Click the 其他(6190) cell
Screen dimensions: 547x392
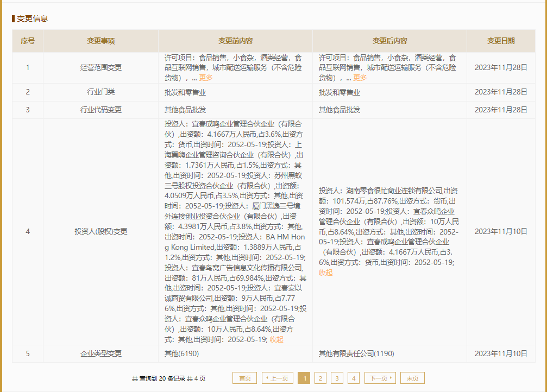pyautogui.click(x=235, y=353)
